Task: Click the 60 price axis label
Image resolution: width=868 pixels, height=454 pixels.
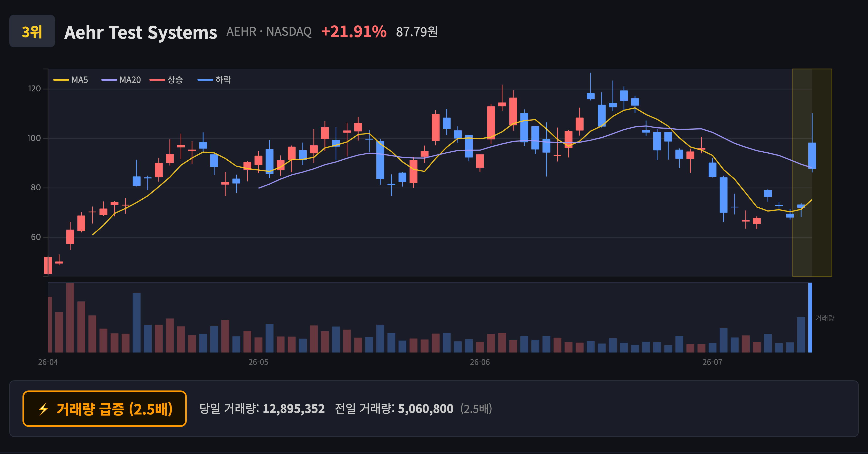Action: pos(36,237)
